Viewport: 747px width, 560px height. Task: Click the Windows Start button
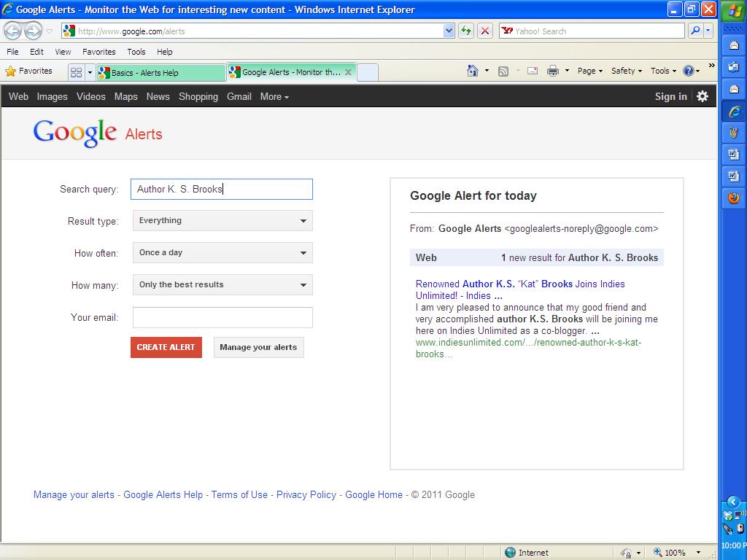tap(734, 10)
